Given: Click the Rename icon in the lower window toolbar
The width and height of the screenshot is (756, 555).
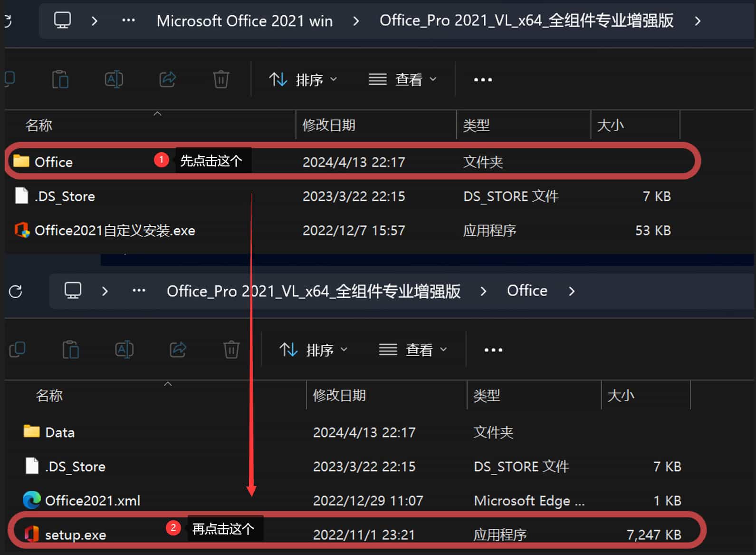Looking at the screenshot, I should pyautogui.click(x=124, y=350).
